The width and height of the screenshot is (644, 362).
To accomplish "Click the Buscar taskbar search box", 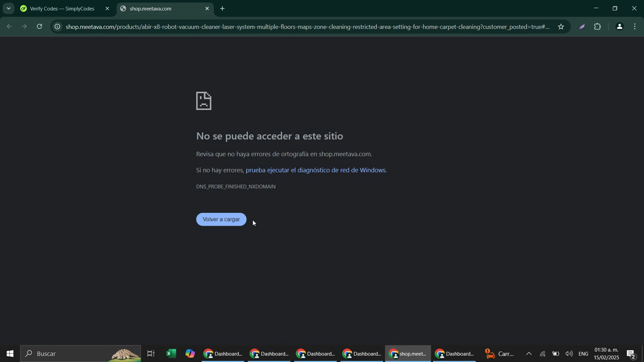I will point(80,354).
